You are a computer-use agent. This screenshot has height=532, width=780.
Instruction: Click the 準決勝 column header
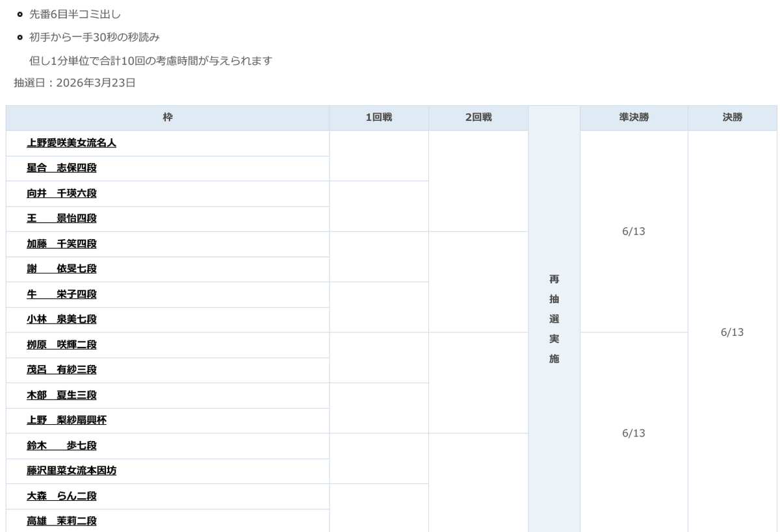[634, 118]
